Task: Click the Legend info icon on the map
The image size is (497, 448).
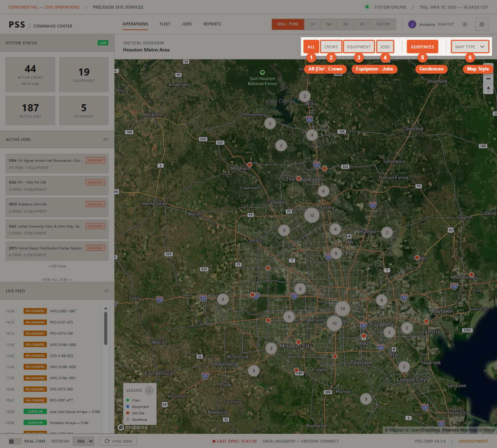Action: (x=150, y=390)
